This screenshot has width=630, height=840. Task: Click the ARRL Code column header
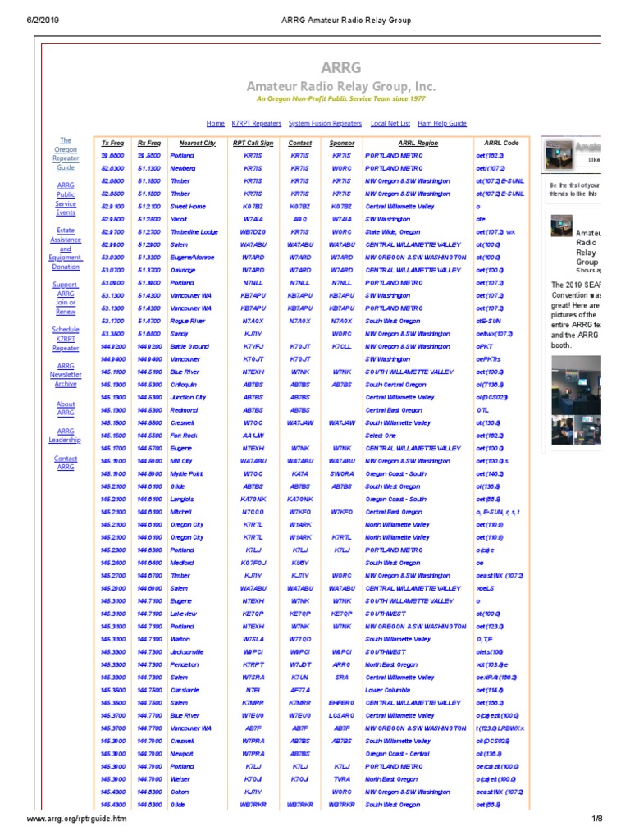[501, 143]
